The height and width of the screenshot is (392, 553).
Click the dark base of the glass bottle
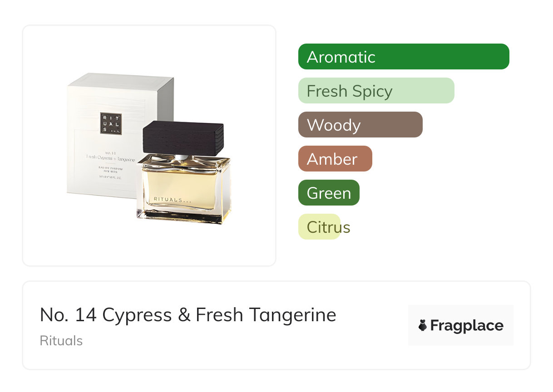pos(184,217)
